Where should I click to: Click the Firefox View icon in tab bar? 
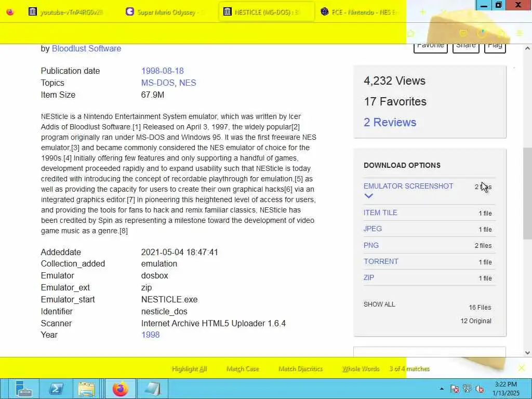(10, 12)
